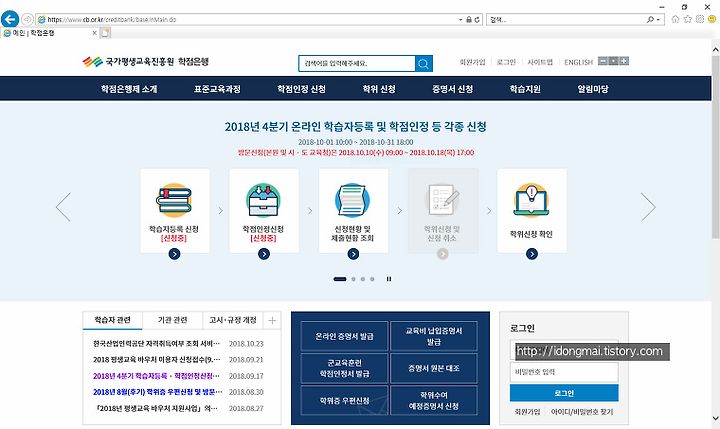
Task: Click the browser forward arrow
Action: [x=27, y=19]
